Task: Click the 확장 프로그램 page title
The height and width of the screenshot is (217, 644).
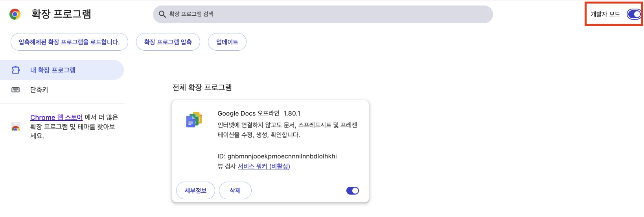Action: 61,14
